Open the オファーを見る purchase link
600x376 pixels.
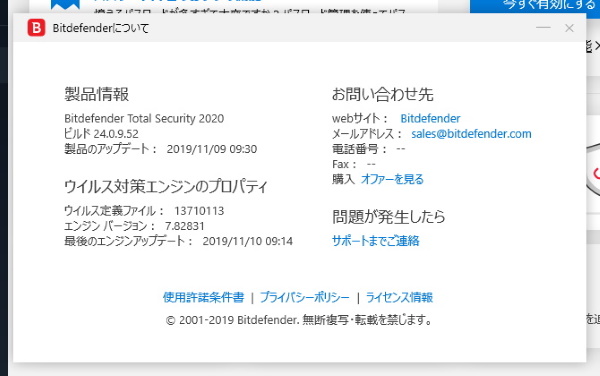coord(392,179)
